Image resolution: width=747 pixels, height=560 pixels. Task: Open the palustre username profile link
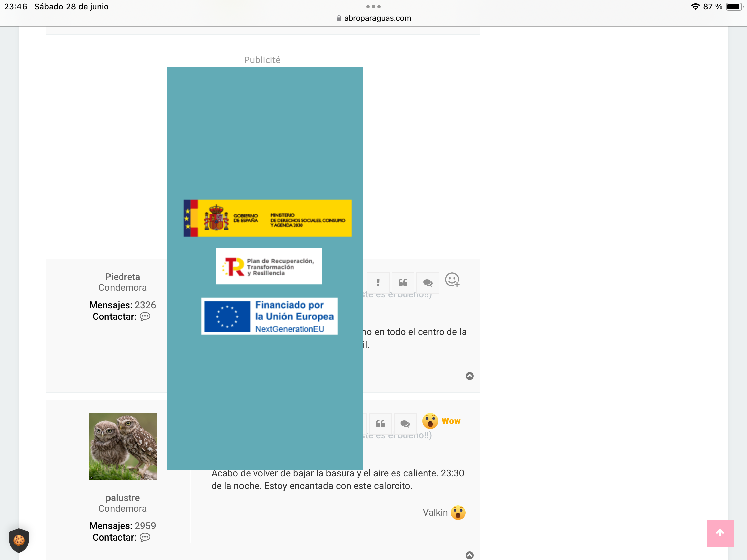click(x=122, y=498)
